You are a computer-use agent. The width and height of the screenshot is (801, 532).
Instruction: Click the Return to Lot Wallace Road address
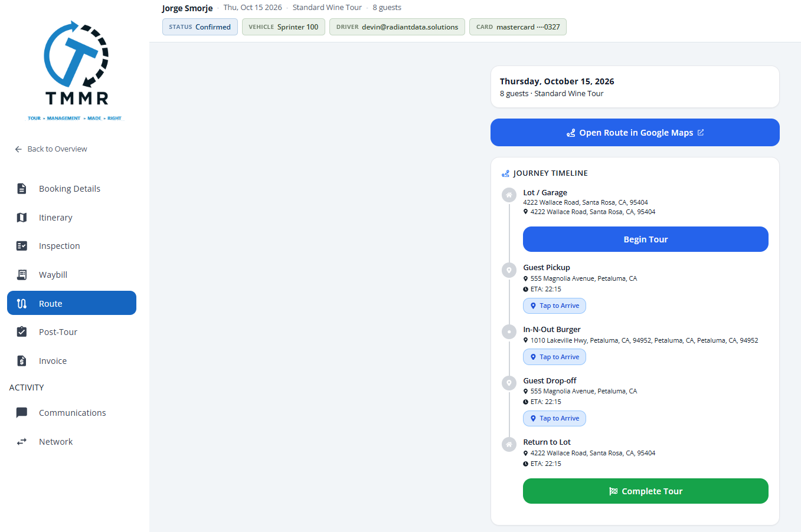coord(593,453)
